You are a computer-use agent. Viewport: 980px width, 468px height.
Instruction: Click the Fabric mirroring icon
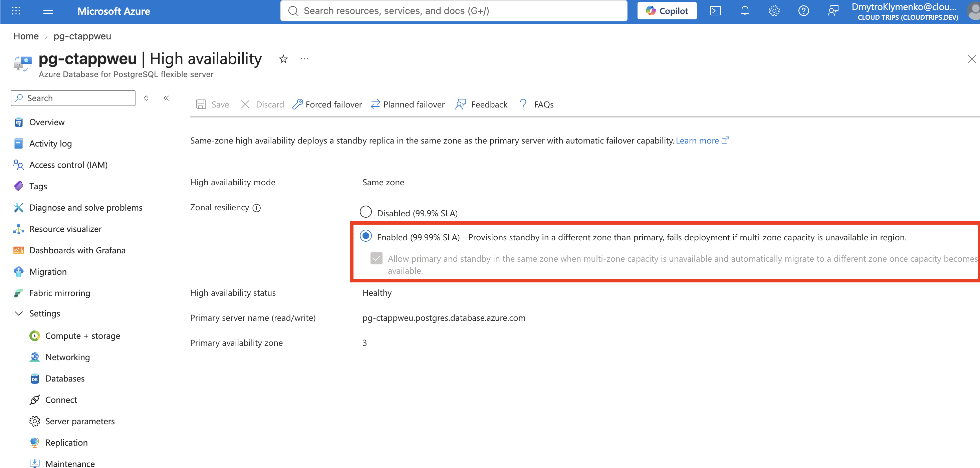(19, 293)
